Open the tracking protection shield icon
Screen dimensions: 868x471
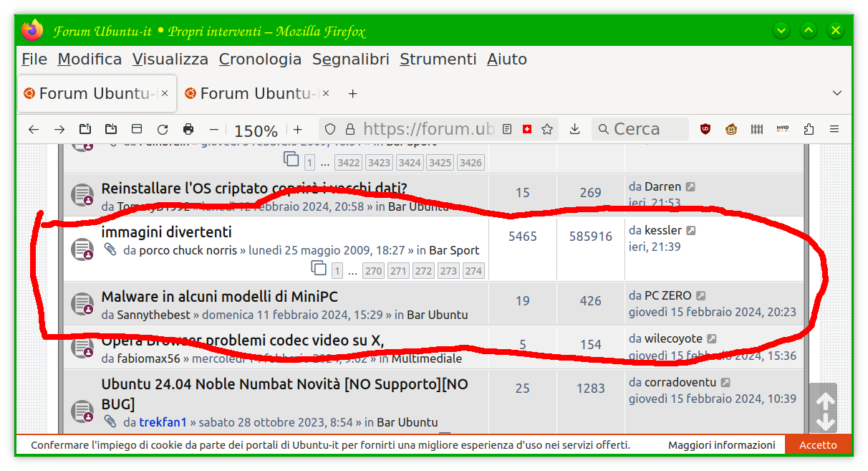tap(330, 130)
